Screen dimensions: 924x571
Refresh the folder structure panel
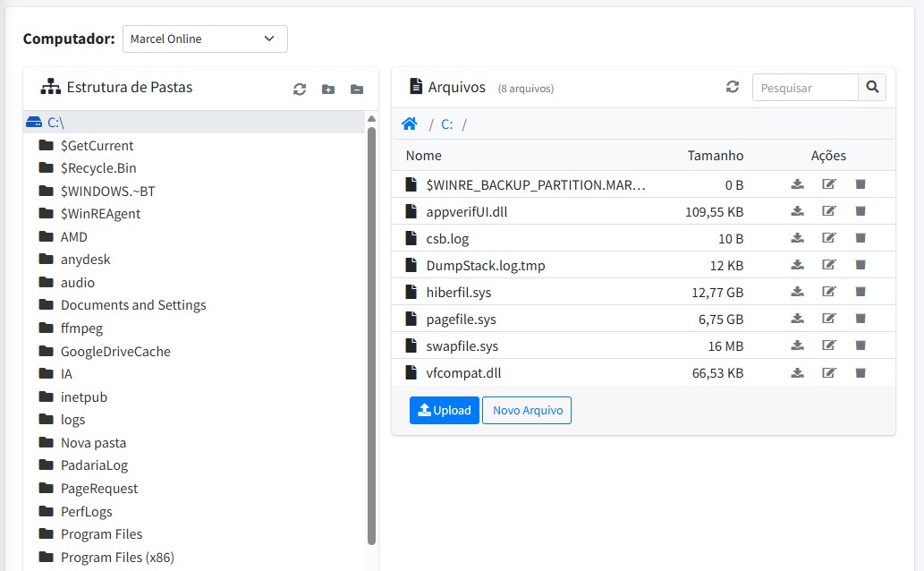(x=300, y=89)
